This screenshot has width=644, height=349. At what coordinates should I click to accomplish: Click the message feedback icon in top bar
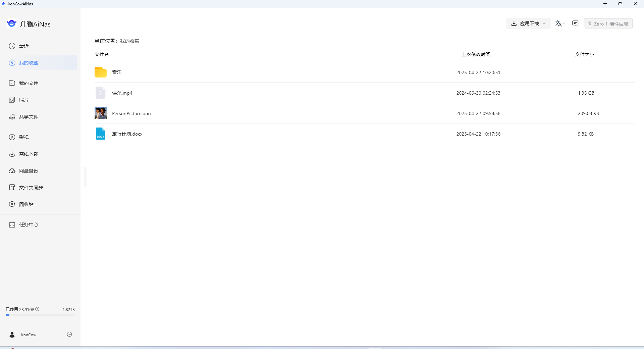575,23
